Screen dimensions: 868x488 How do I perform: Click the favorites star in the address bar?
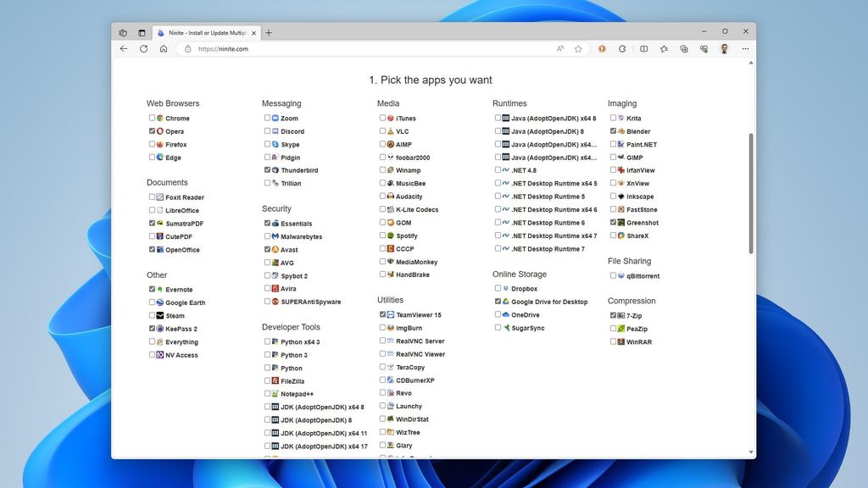[577, 49]
